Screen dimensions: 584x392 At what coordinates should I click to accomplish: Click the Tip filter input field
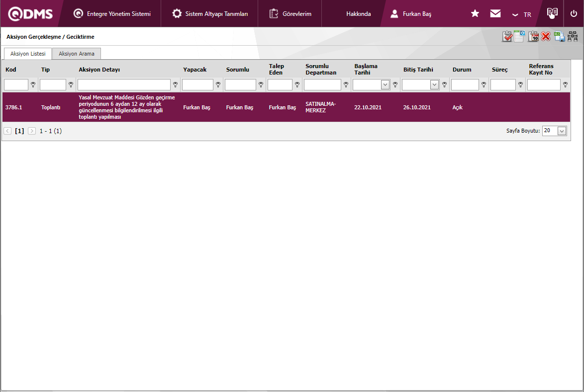(53, 85)
